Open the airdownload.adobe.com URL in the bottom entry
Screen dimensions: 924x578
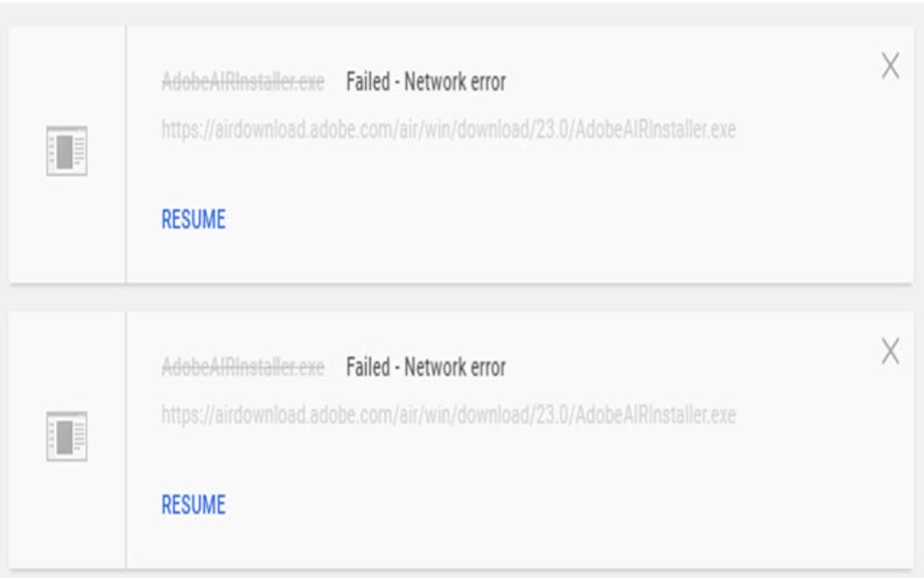[448, 415]
